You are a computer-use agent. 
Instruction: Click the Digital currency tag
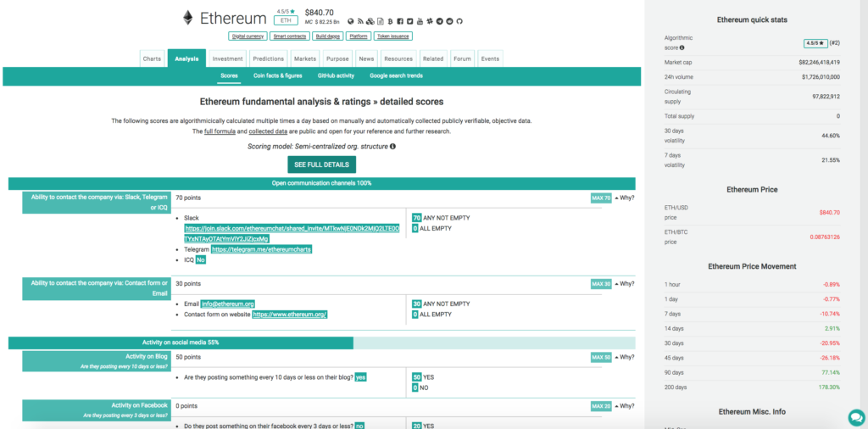click(x=248, y=36)
